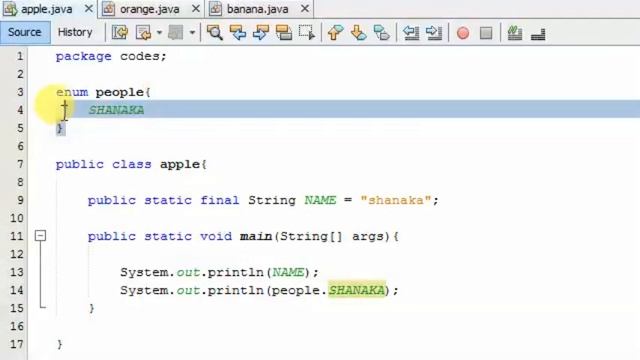The height and width of the screenshot is (360, 640).
Task: Click 'main' method name on line 11
Action: tap(256, 236)
